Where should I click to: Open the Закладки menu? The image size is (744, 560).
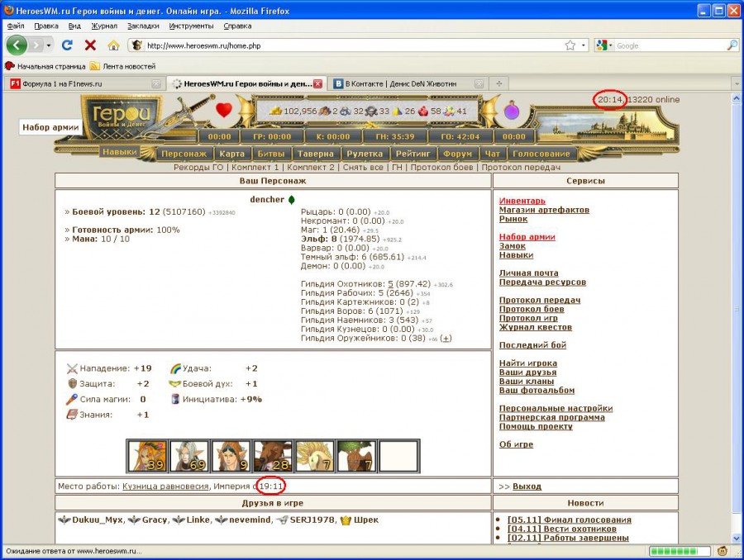pos(143,26)
